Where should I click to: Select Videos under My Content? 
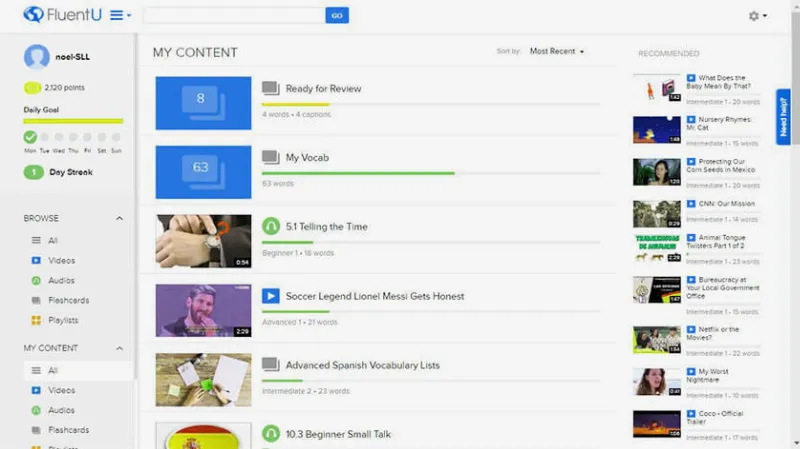click(61, 390)
